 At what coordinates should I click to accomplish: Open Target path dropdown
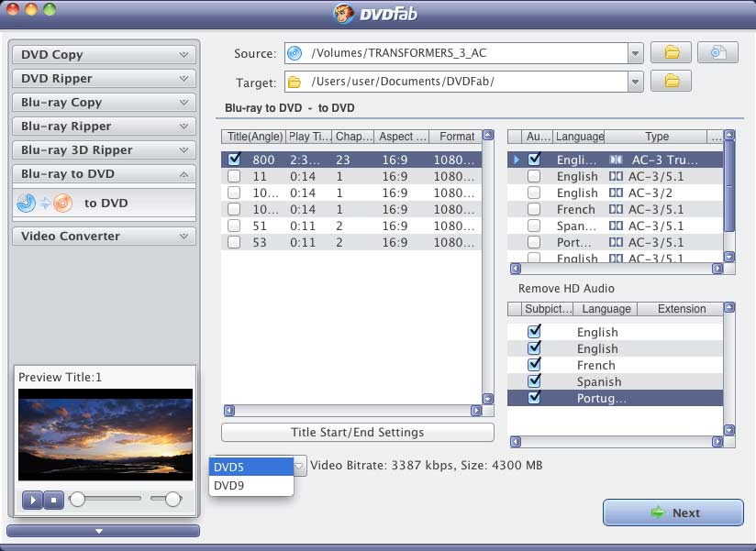pyautogui.click(x=635, y=82)
